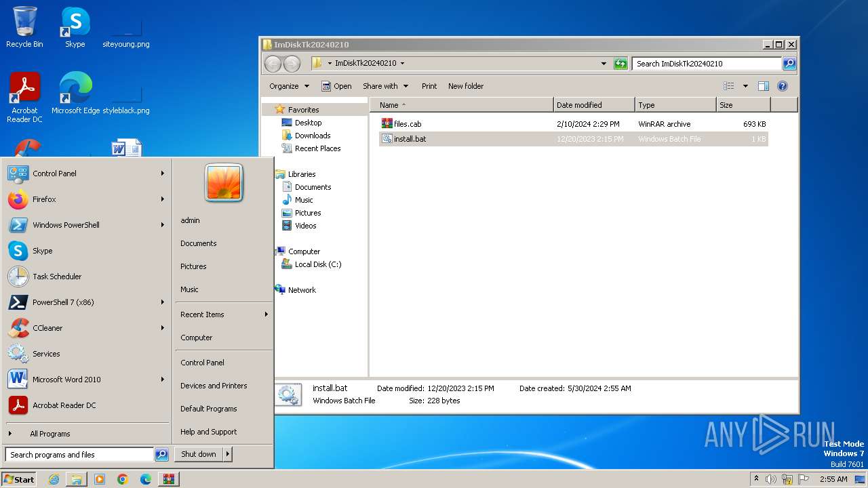
Task: Sort files by Date modified column
Action: (x=594, y=105)
